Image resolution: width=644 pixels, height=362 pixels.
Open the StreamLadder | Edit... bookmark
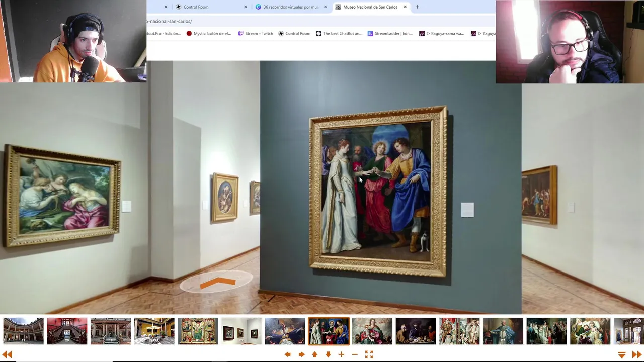click(390, 34)
